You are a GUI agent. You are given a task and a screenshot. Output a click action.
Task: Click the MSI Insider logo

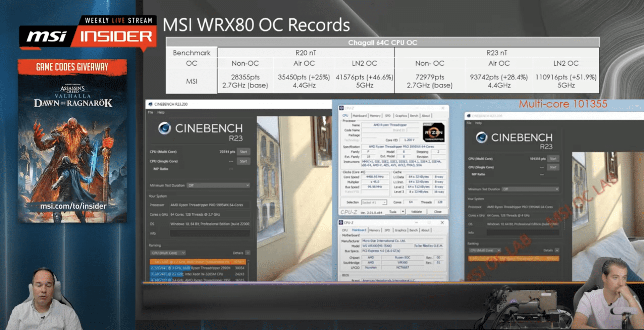89,34
